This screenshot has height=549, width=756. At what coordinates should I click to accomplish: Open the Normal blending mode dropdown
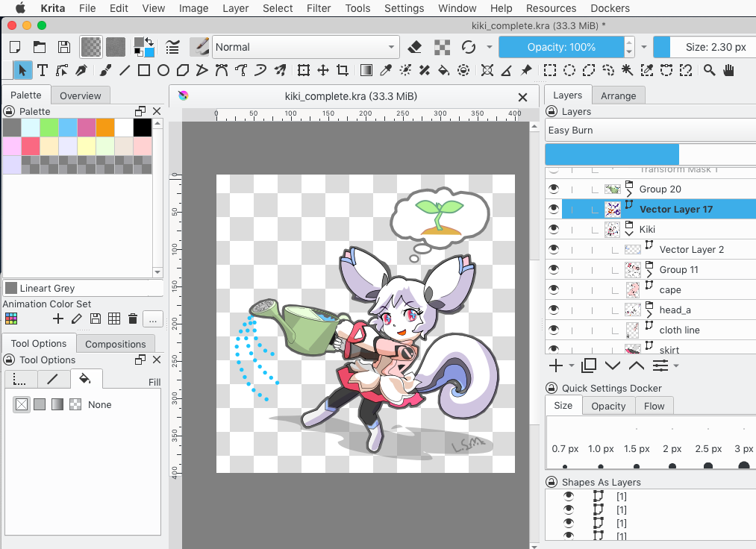(x=306, y=47)
